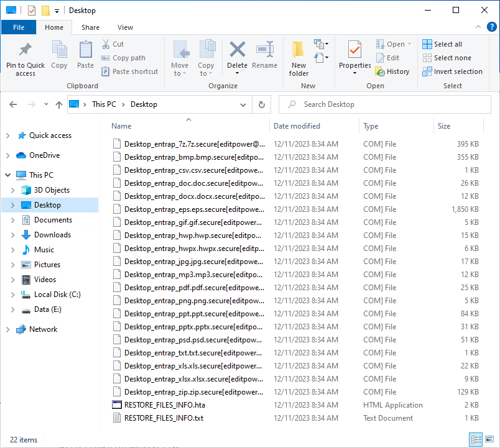Open recent locations dropdown arrow
Screen dimensions: 500x448
click(46, 104)
